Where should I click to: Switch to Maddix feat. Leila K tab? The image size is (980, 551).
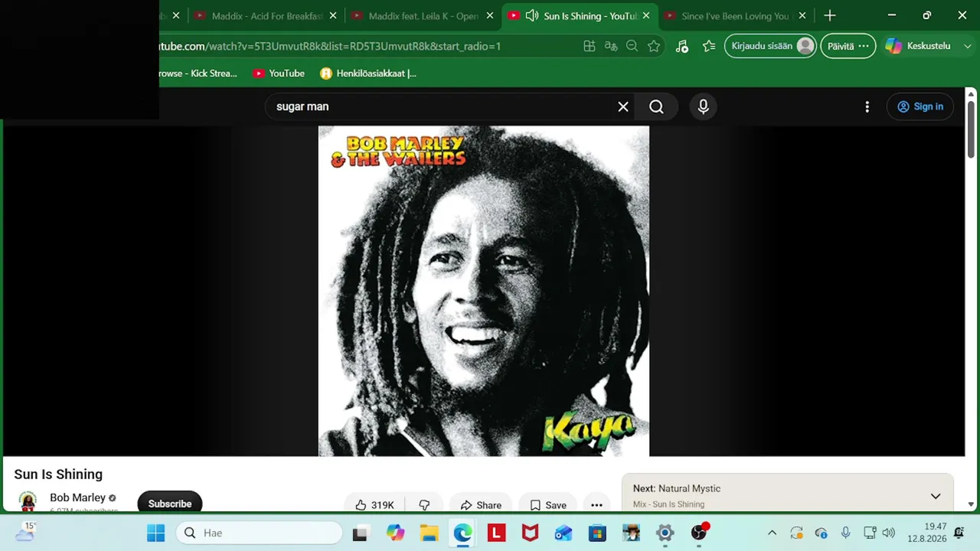coord(423,16)
